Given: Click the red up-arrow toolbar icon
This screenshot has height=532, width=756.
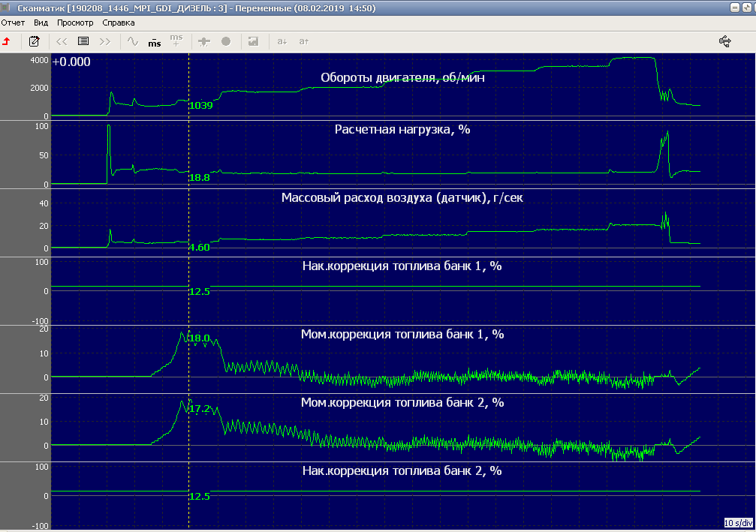Looking at the screenshot, I should click(8, 41).
